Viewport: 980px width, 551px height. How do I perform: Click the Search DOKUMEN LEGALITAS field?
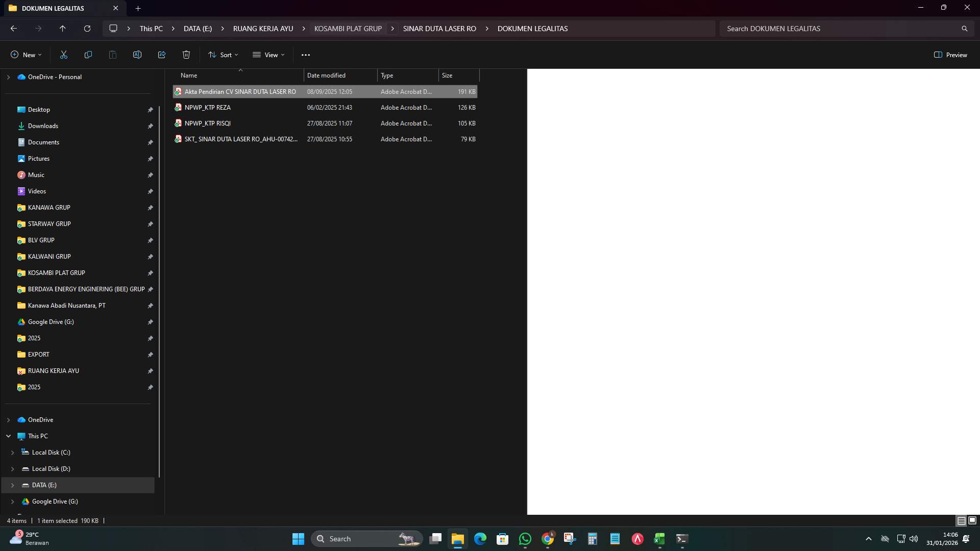point(842,29)
